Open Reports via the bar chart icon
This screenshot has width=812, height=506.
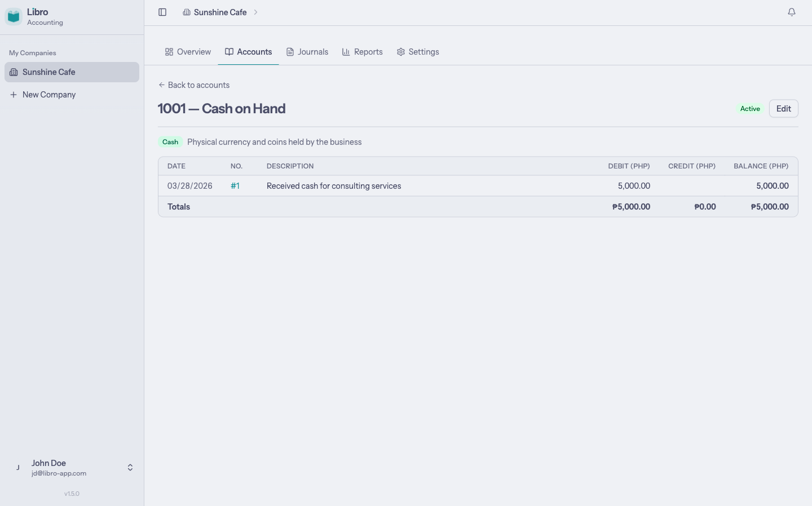(346, 51)
